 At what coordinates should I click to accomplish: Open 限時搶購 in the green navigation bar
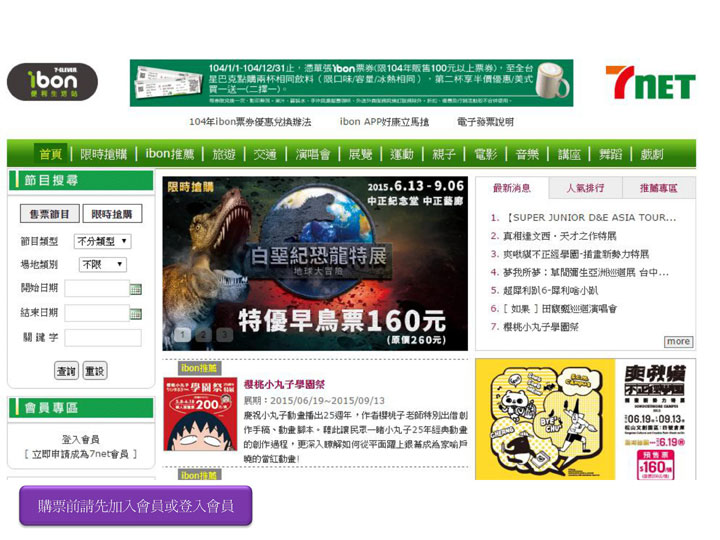point(103,154)
